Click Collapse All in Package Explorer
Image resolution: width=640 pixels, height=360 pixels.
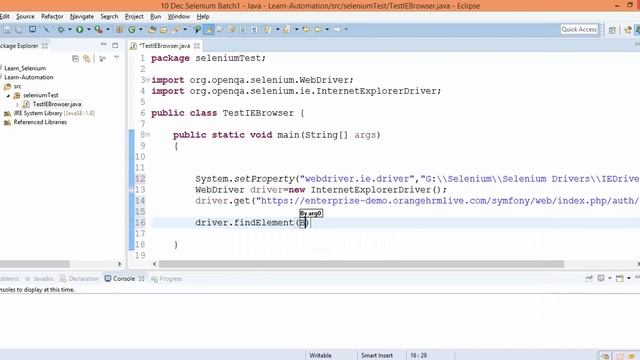point(76,59)
